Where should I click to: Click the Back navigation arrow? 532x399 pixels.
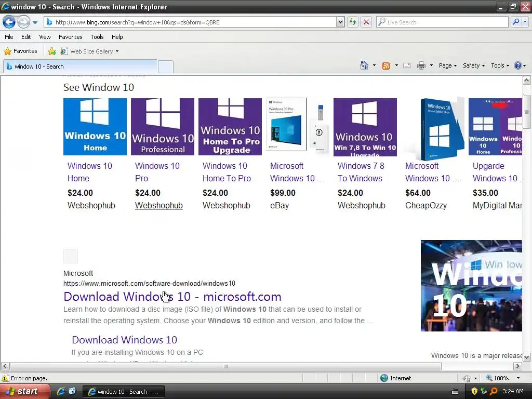coord(9,22)
